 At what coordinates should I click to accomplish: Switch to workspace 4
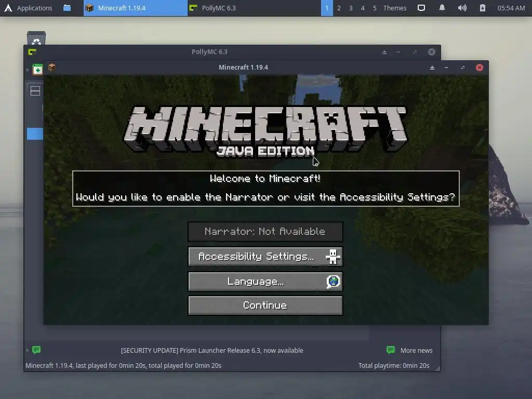click(363, 8)
